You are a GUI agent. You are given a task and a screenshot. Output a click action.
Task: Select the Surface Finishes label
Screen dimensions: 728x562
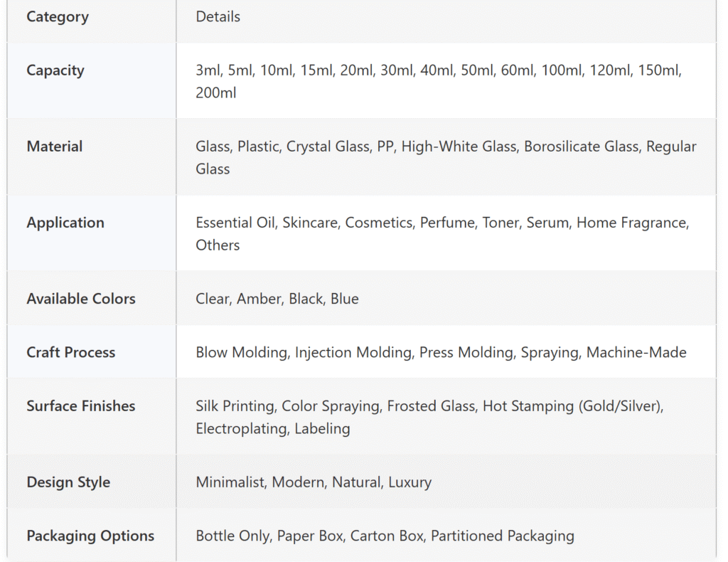point(81,406)
